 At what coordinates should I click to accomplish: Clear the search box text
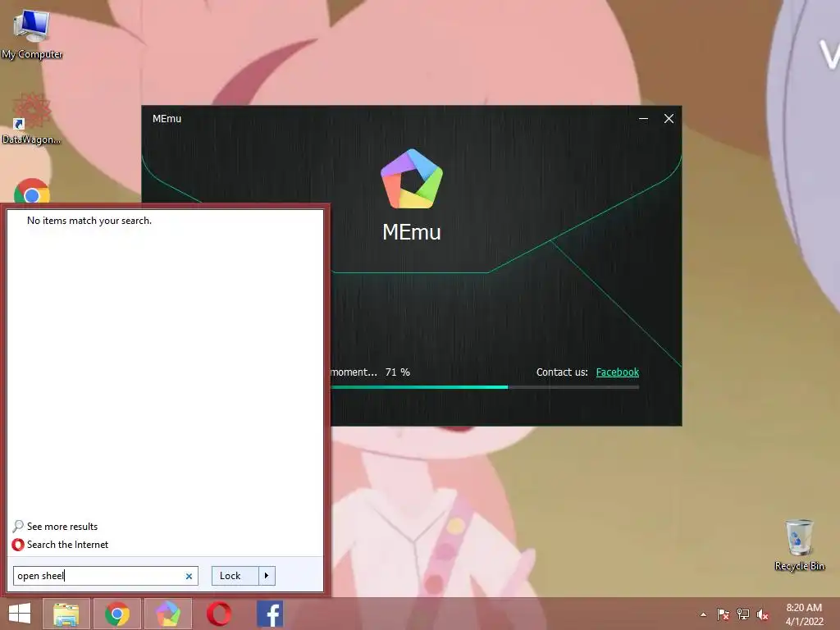click(x=189, y=577)
